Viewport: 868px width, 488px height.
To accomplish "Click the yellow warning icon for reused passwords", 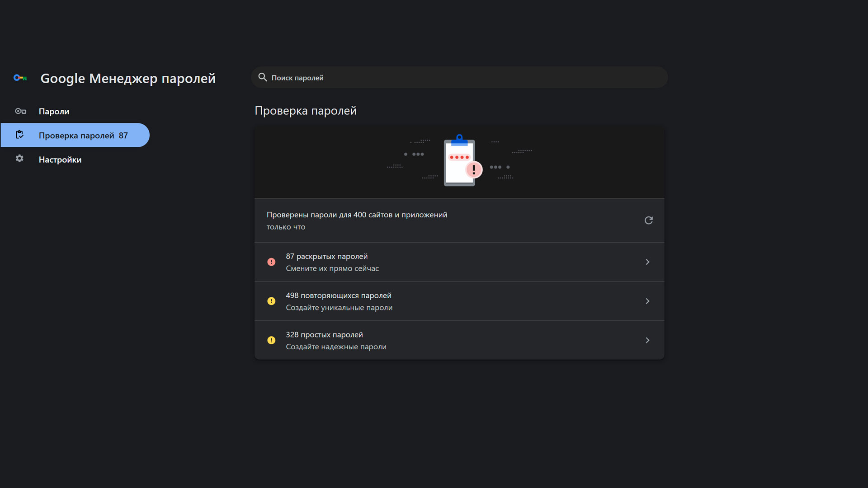I will click(271, 301).
